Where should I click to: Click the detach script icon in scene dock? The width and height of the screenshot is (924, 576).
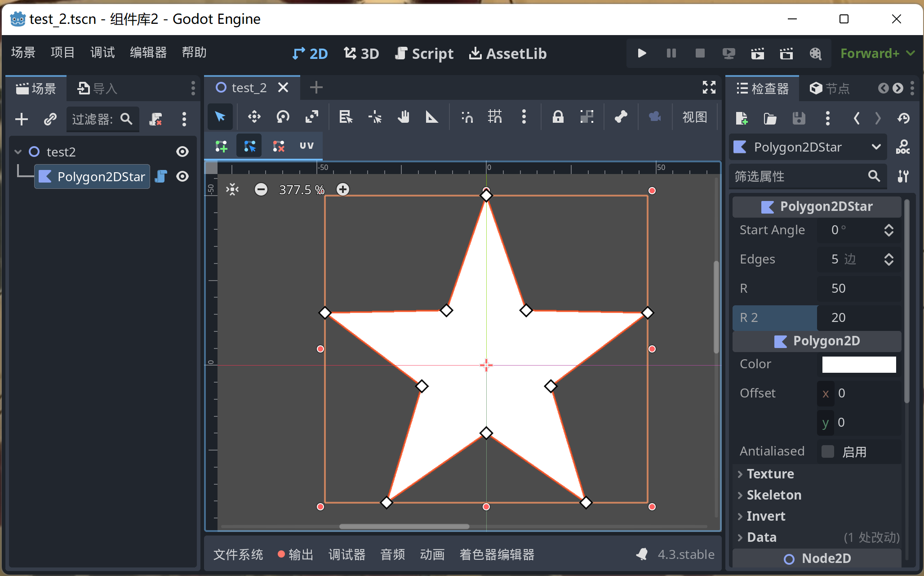(x=155, y=119)
